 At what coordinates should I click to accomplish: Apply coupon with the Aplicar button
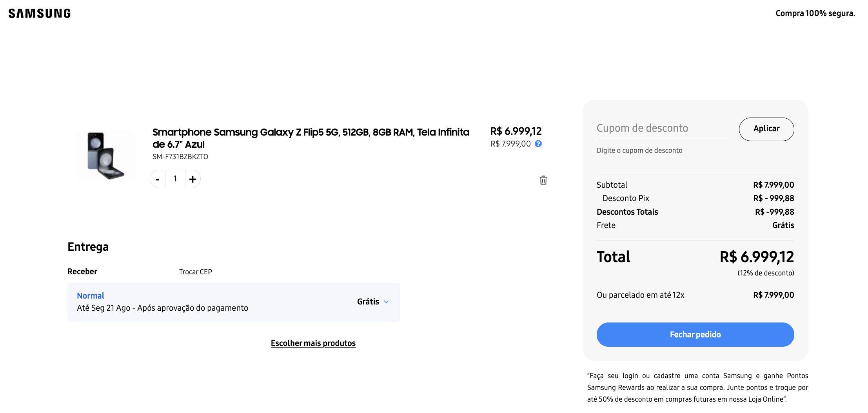click(766, 129)
